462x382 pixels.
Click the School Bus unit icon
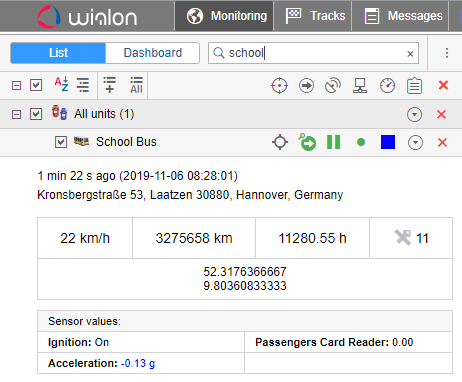click(81, 142)
